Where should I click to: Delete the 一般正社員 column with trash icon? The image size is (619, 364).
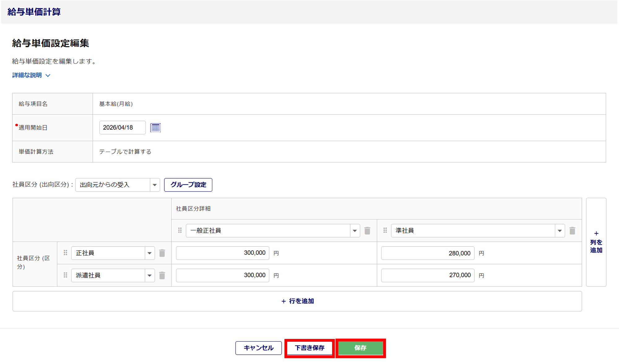coord(367,231)
